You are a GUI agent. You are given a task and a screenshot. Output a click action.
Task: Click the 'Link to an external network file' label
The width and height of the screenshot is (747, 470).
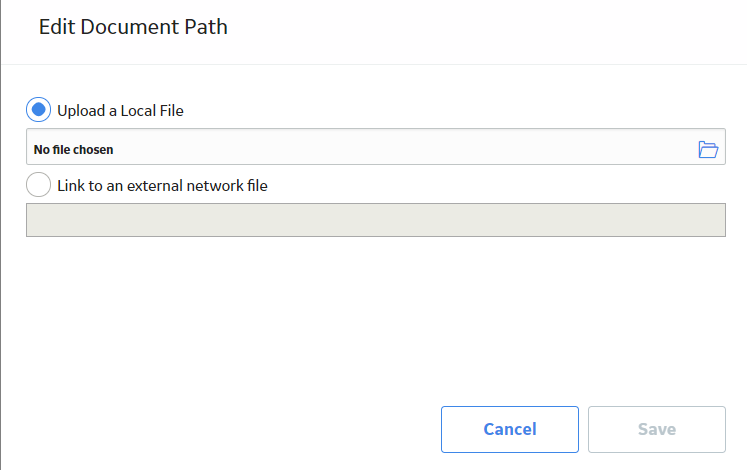(162, 186)
